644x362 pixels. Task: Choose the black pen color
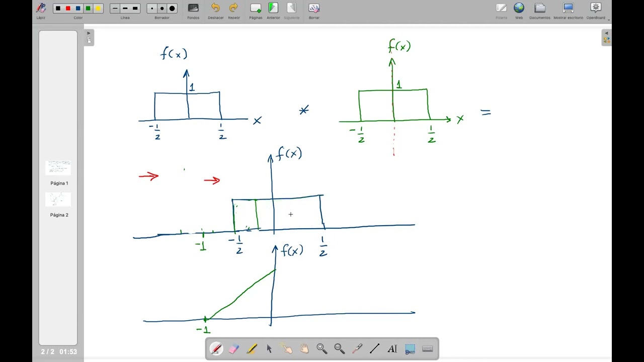point(58,9)
